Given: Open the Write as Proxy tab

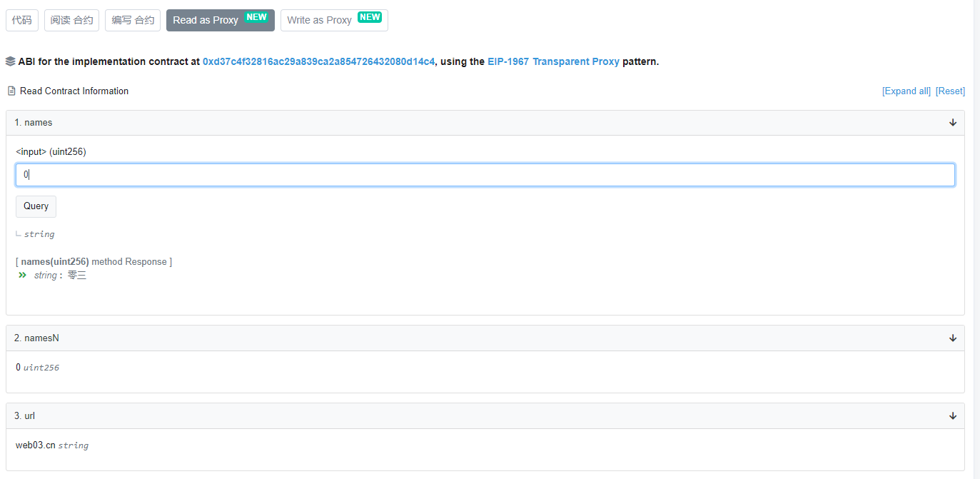Looking at the screenshot, I should click(x=334, y=20).
